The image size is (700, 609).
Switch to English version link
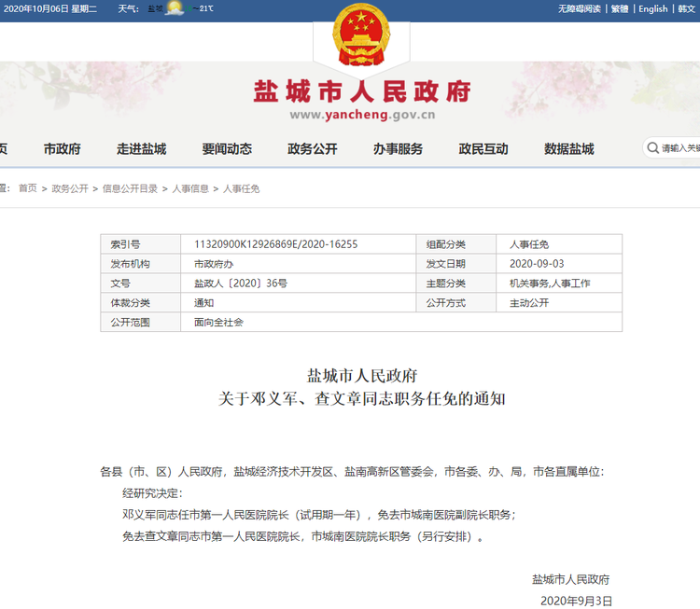653,9
